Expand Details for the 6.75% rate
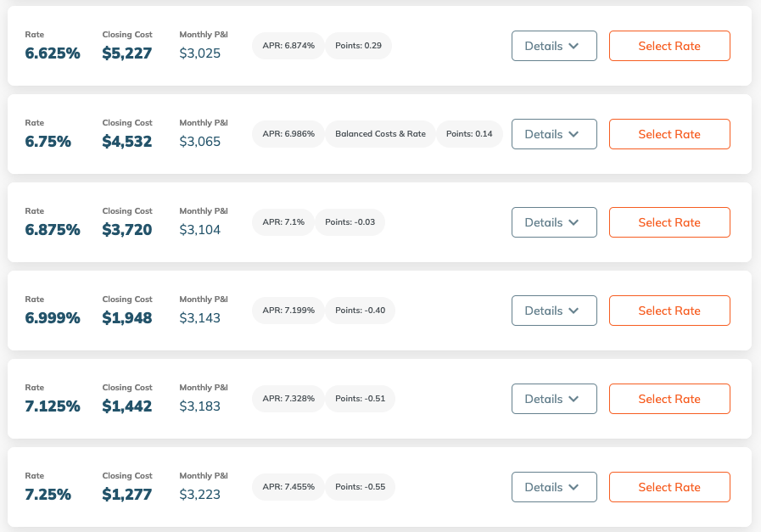 554,134
